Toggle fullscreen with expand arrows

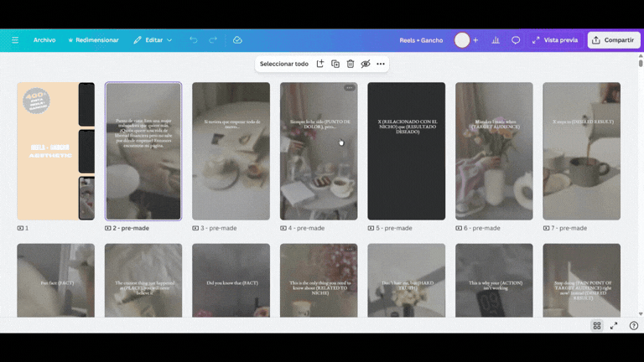click(614, 326)
